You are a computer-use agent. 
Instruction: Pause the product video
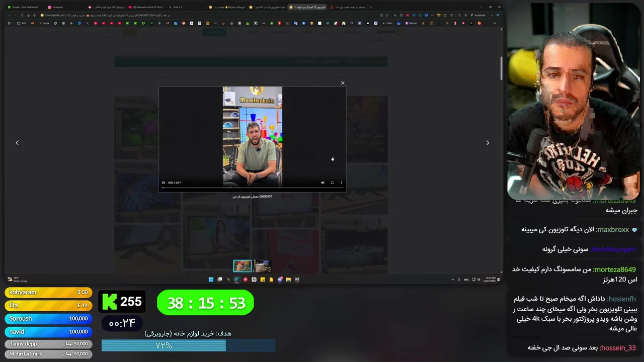(x=163, y=183)
